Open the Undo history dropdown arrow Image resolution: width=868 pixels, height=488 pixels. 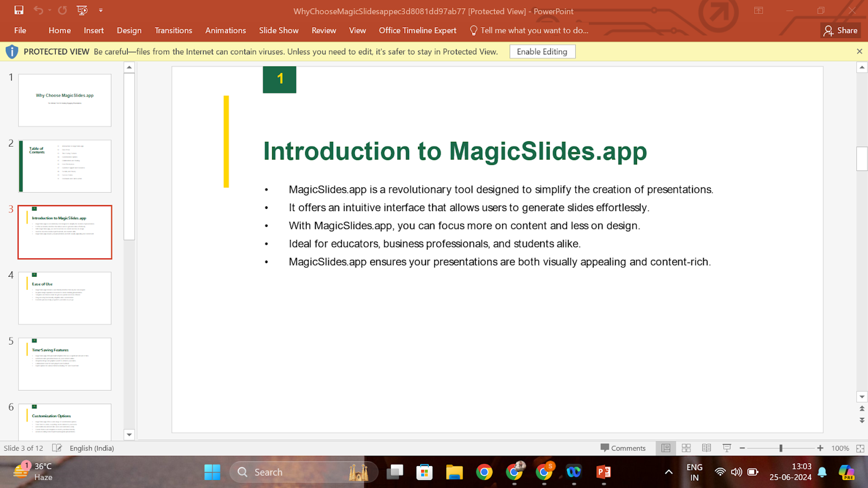click(49, 10)
